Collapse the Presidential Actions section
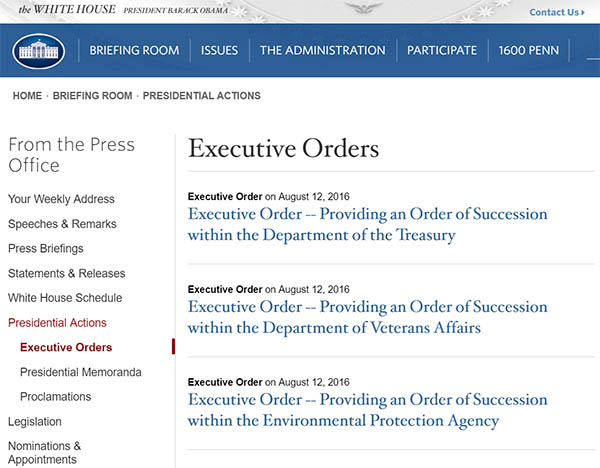Viewport: 600px width, 468px height. (57, 323)
